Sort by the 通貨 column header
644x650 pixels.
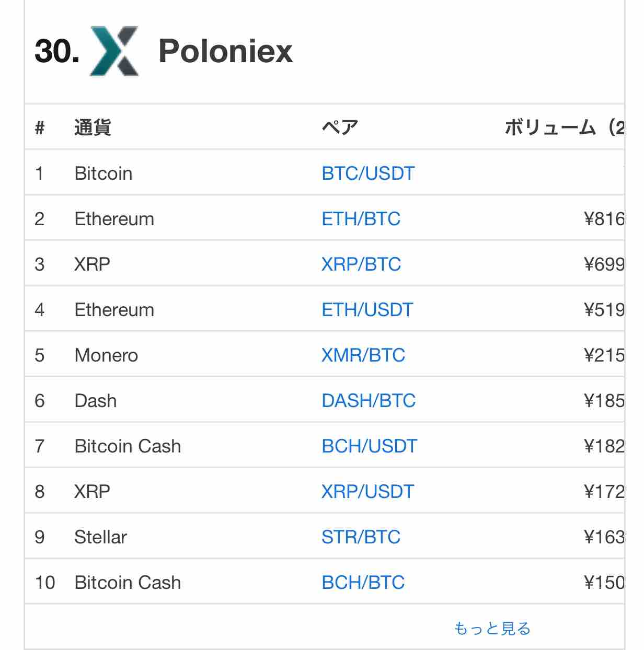point(93,127)
